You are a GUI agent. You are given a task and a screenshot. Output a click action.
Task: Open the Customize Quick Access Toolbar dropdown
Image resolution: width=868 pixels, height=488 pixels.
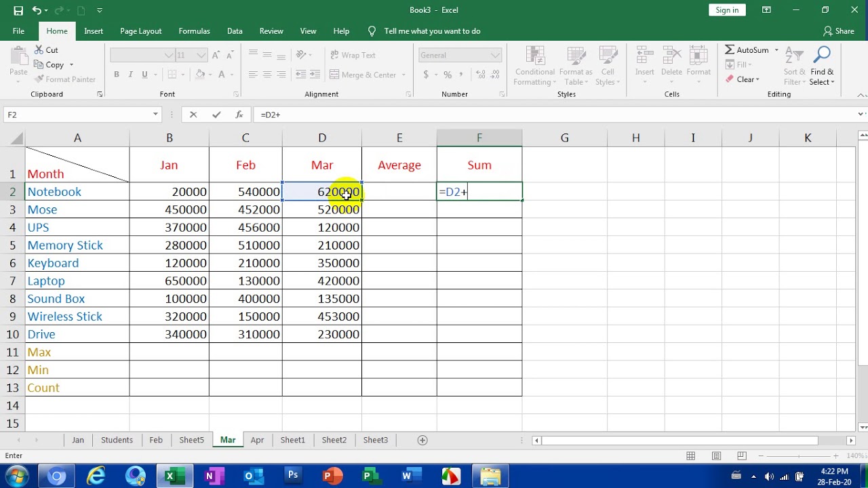tap(100, 10)
